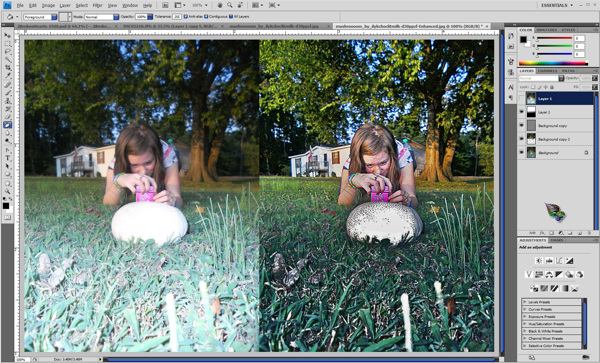Click the Hand tool in the top bar
The height and width of the screenshot is (363, 600).
(x=220, y=5)
